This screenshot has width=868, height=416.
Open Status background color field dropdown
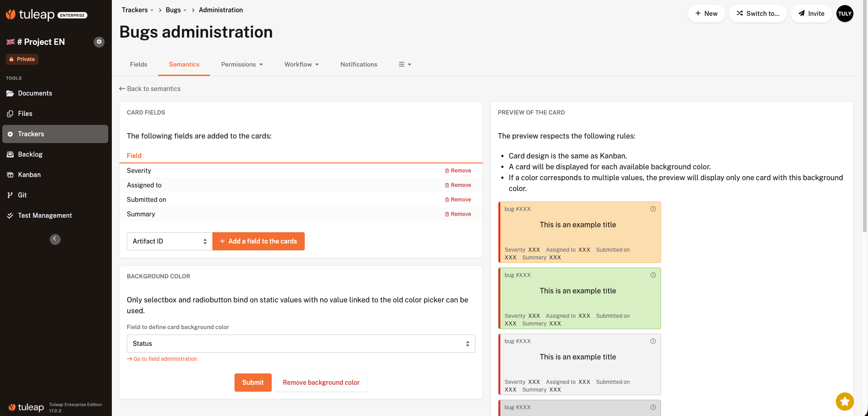point(301,344)
